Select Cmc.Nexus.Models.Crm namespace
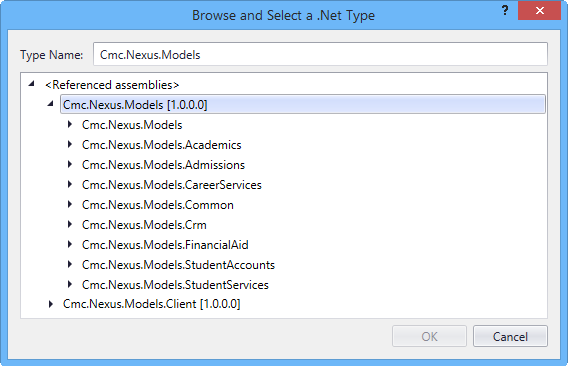568x366 pixels. (x=144, y=225)
